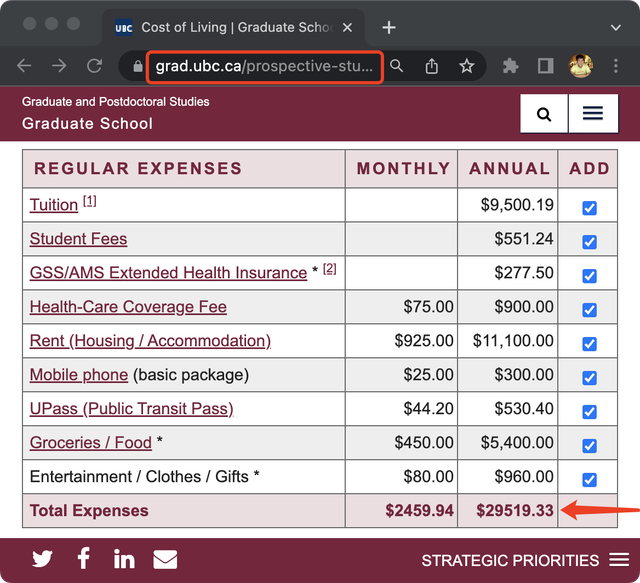The image size is (640, 583).
Task: Open GSS/AMS Extended Health Insurance link
Action: click(168, 273)
